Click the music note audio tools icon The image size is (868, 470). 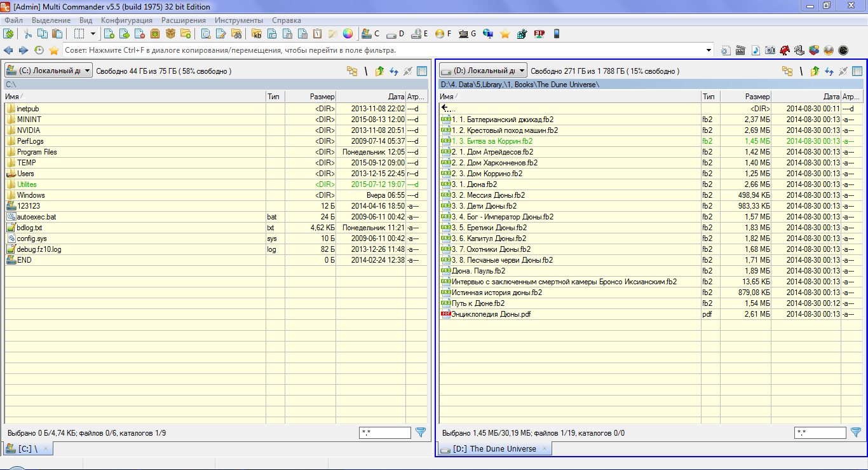click(756, 50)
